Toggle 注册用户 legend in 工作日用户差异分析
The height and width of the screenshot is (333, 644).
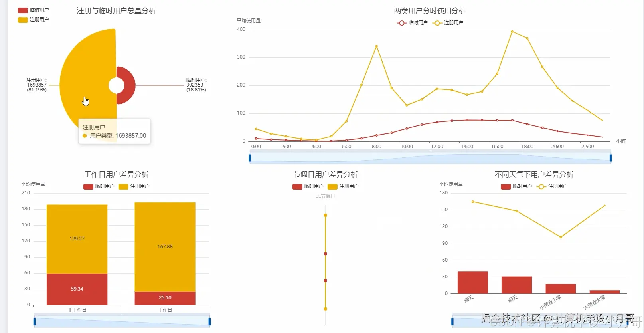pos(134,186)
